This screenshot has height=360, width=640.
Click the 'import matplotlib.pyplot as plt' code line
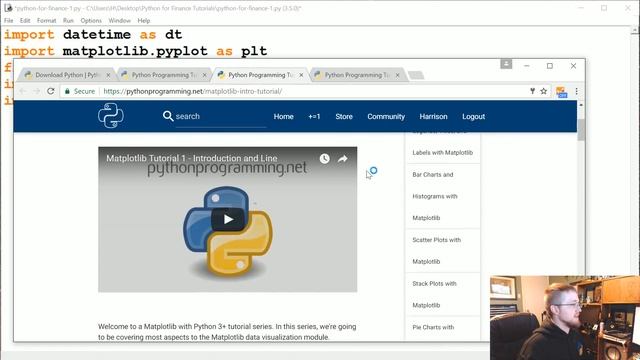tap(136, 51)
